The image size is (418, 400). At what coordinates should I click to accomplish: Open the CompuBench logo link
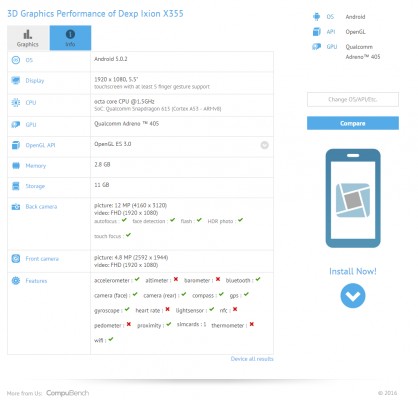point(68,393)
